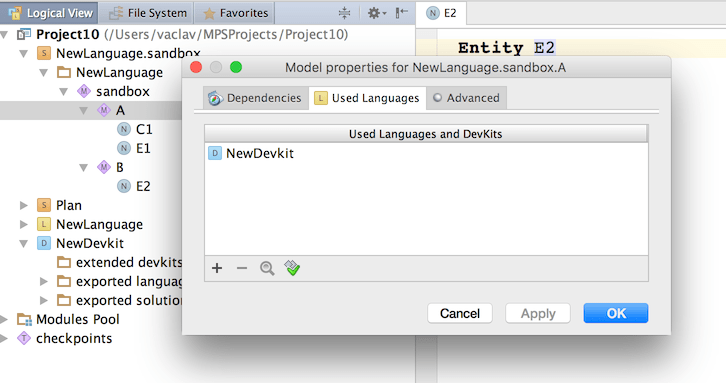
Task: Click the green checkmark validate icon
Action: point(292,268)
